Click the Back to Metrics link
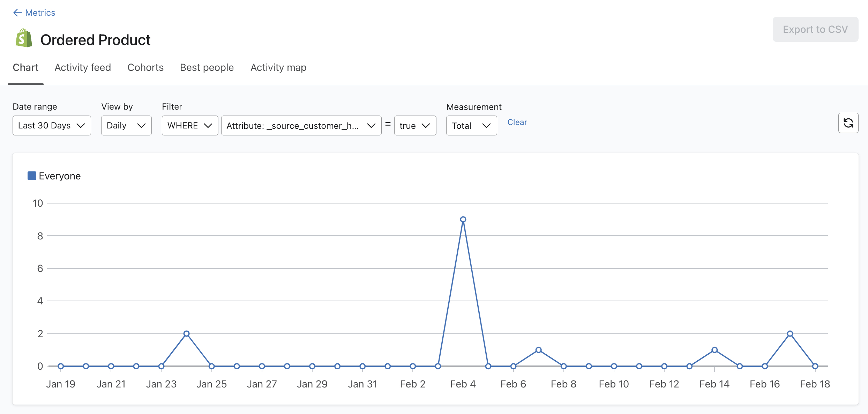The image size is (868, 414). 34,12
